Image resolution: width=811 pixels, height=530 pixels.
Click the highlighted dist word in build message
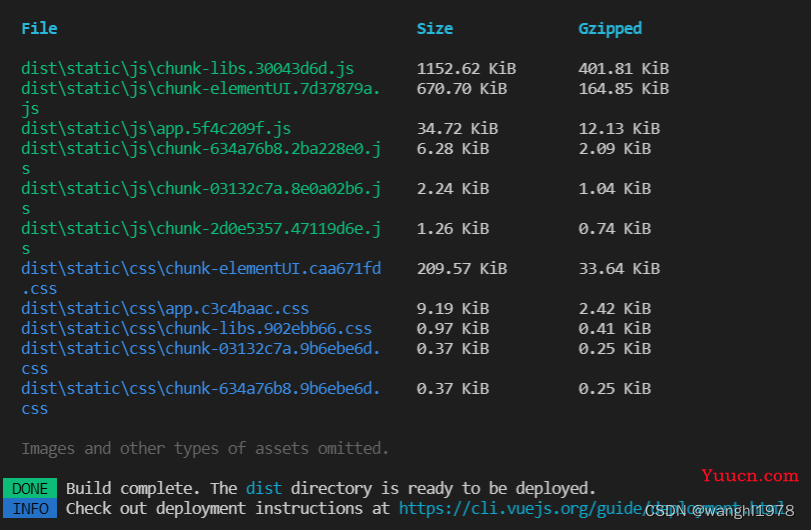pyautogui.click(x=264, y=489)
